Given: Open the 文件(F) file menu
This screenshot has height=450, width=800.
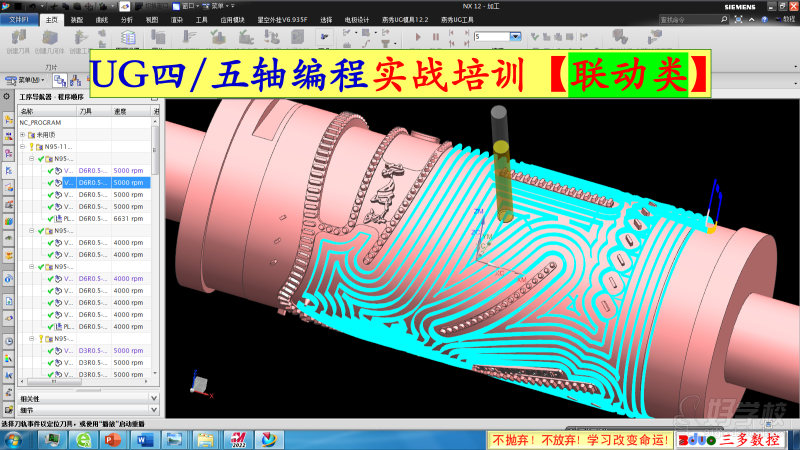Looking at the screenshot, I should [x=21, y=19].
